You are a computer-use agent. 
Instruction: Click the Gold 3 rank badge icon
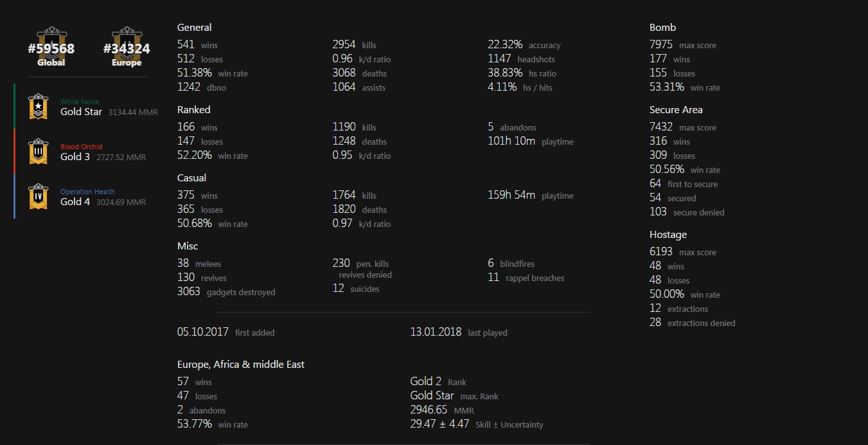point(39,152)
